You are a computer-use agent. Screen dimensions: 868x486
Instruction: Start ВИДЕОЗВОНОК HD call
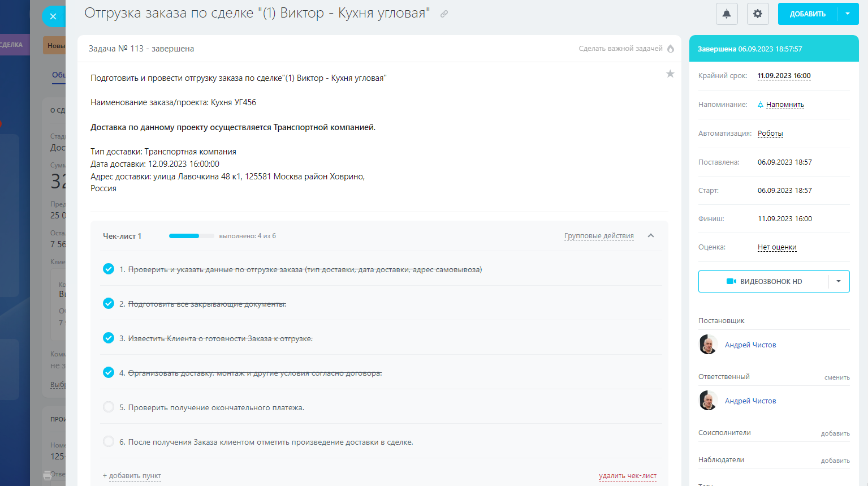pos(764,281)
